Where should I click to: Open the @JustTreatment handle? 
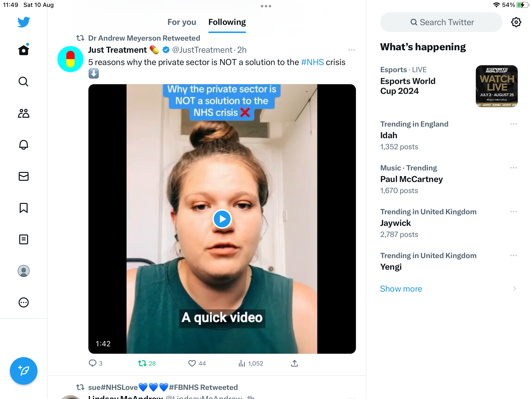click(x=202, y=50)
